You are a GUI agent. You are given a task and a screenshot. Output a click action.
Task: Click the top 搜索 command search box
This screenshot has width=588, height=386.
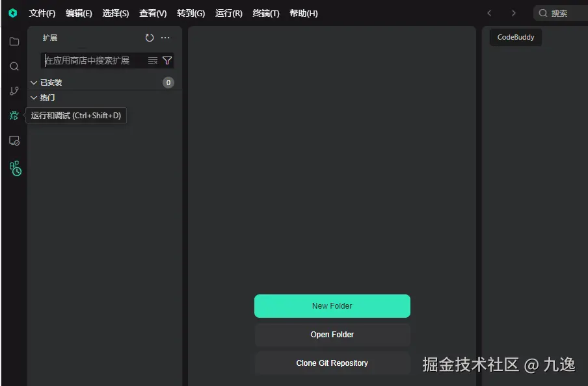click(561, 13)
